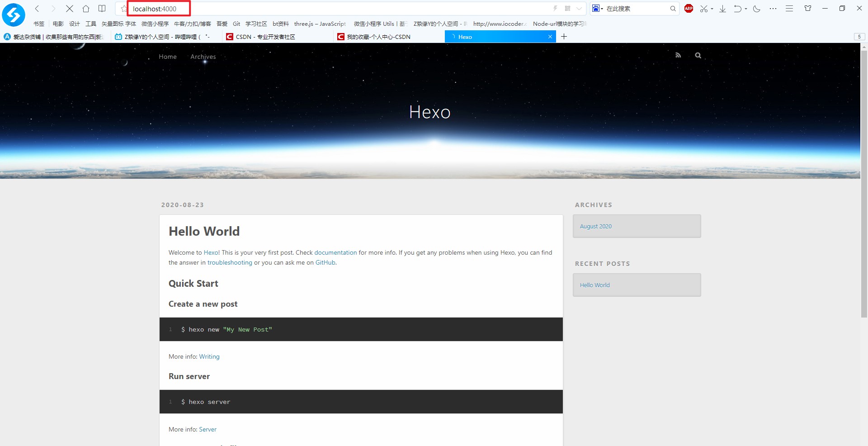Follow the Hexo! link in the post

212,252
